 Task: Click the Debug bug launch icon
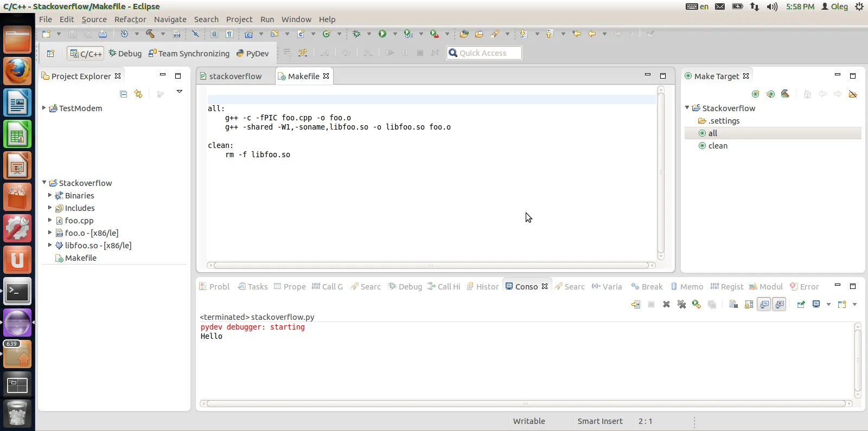click(356, 34)
